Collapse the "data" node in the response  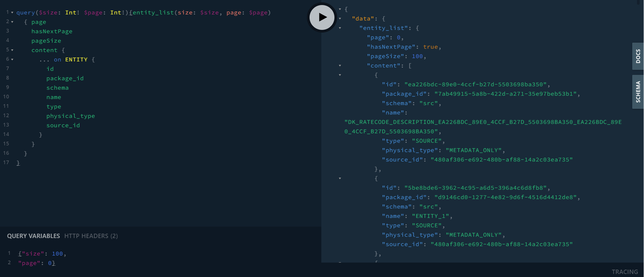340,19
